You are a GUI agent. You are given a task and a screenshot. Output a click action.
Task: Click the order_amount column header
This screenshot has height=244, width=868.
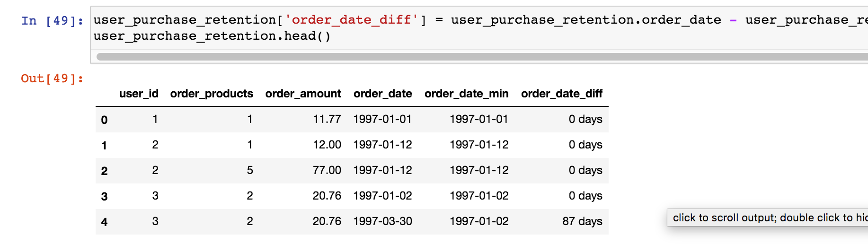click(x=303, y=94)
